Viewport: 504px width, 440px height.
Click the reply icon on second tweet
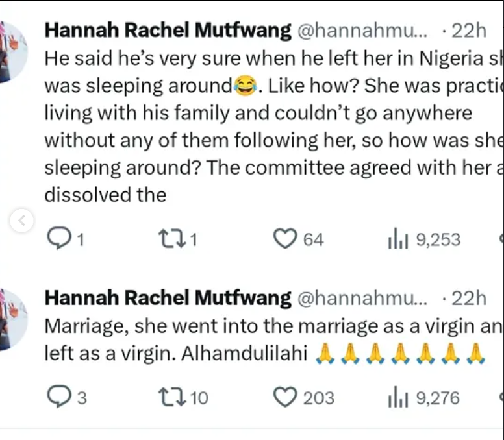pos(59,396)
